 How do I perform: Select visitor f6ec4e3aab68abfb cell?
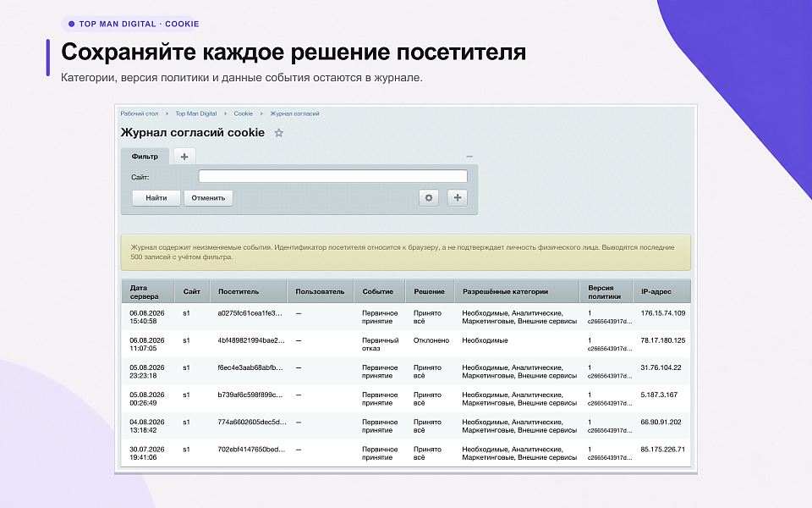tap(250, 367)
